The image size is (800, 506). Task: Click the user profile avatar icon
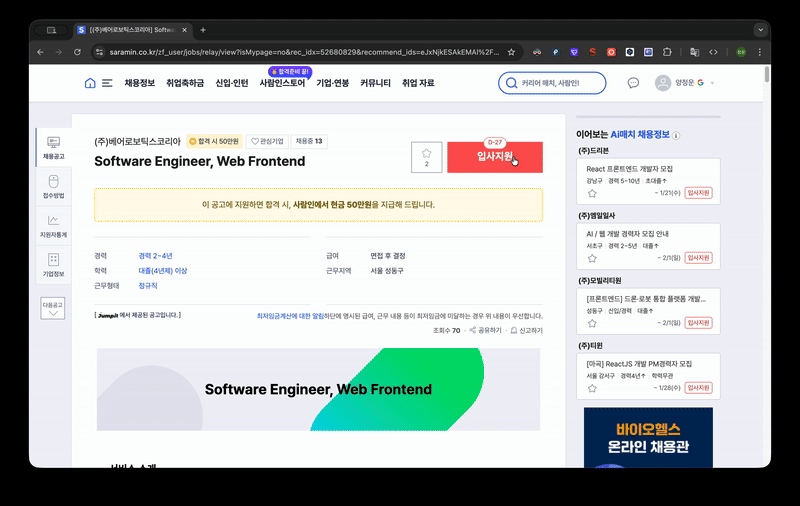point(663,83)
